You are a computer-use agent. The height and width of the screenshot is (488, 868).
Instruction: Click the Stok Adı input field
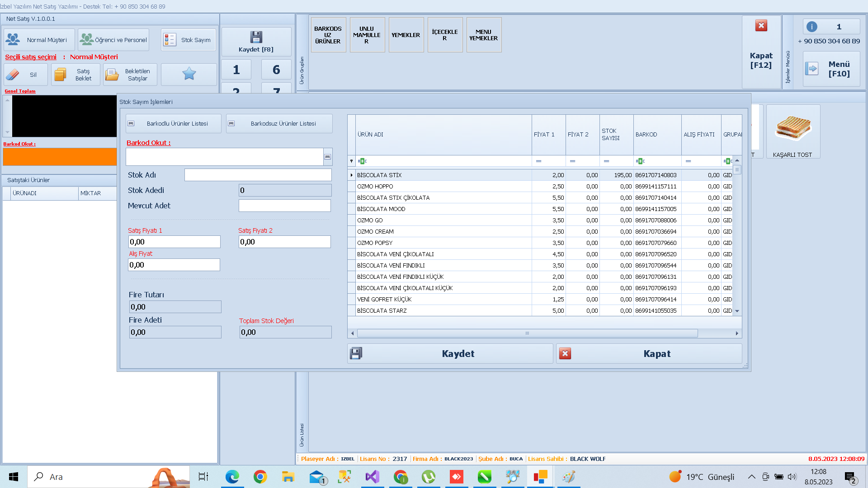pyautogui.click(x=258, y=175)
